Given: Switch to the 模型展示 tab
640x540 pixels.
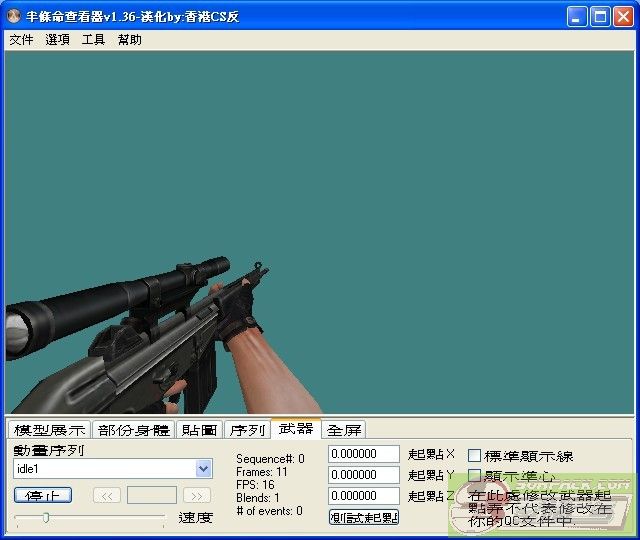Looking at the screenshot, I should click(x=49, y=430).
